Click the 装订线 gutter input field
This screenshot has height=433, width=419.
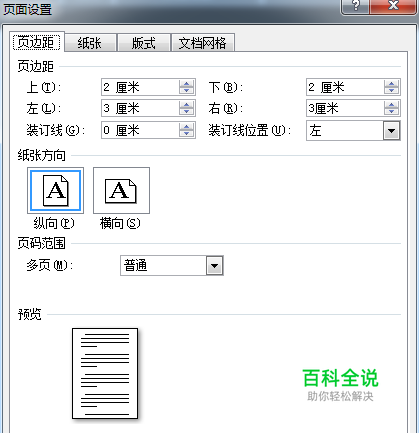click(140, 130)
